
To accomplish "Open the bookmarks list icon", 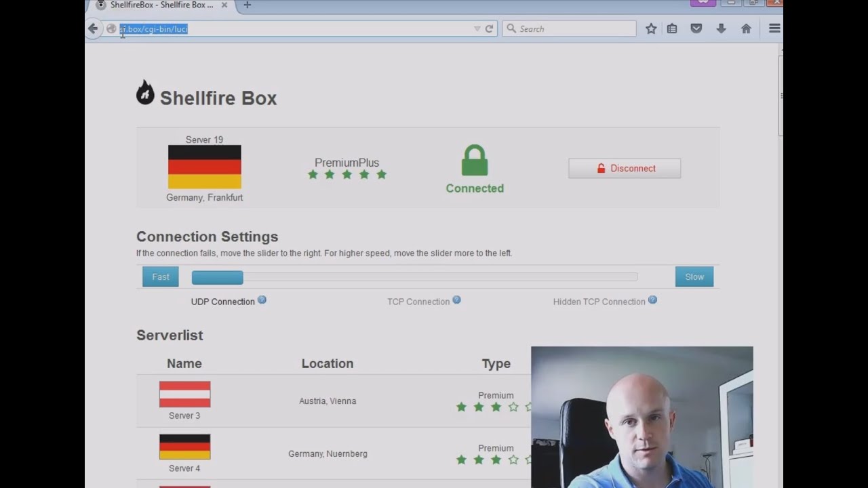I will click(672, 28).
